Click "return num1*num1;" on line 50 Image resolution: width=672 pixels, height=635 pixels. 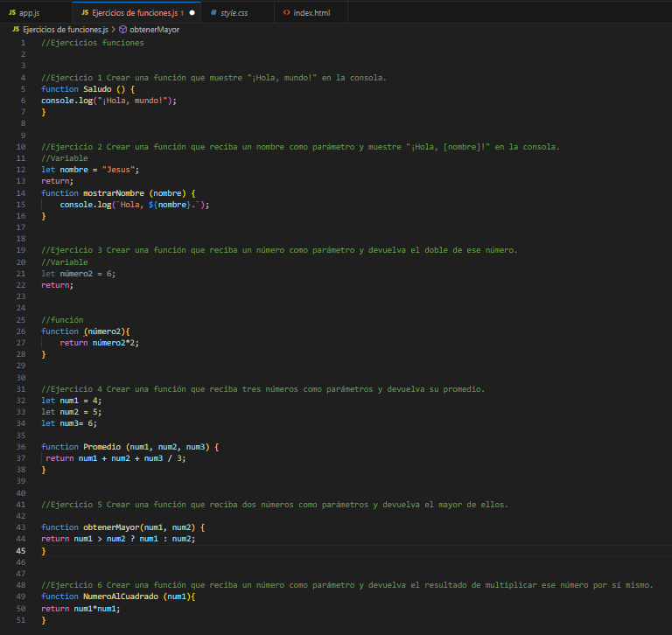[80, 609]
